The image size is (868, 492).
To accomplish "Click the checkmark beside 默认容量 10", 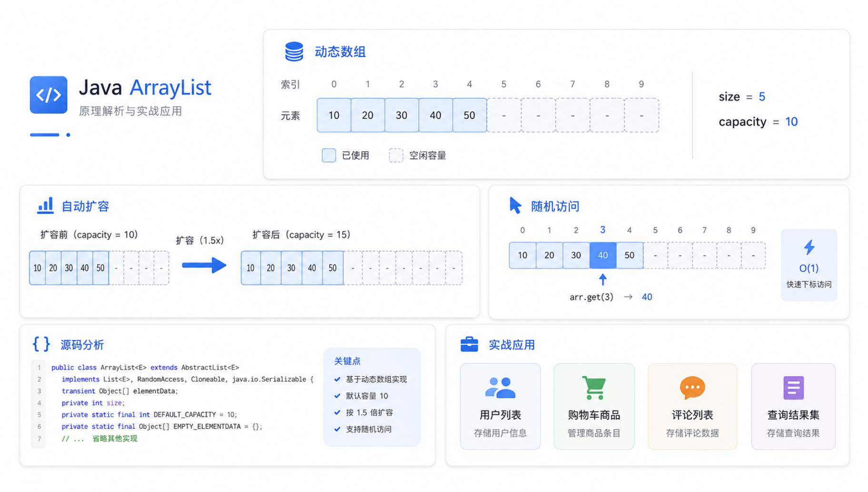I will 337,396.
